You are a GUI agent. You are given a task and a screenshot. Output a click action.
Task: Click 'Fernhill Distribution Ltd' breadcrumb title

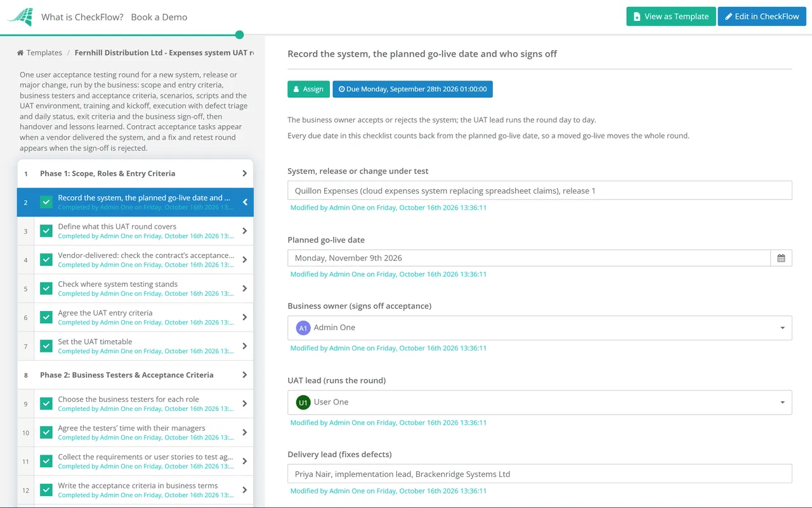click(x=164, y=53)
